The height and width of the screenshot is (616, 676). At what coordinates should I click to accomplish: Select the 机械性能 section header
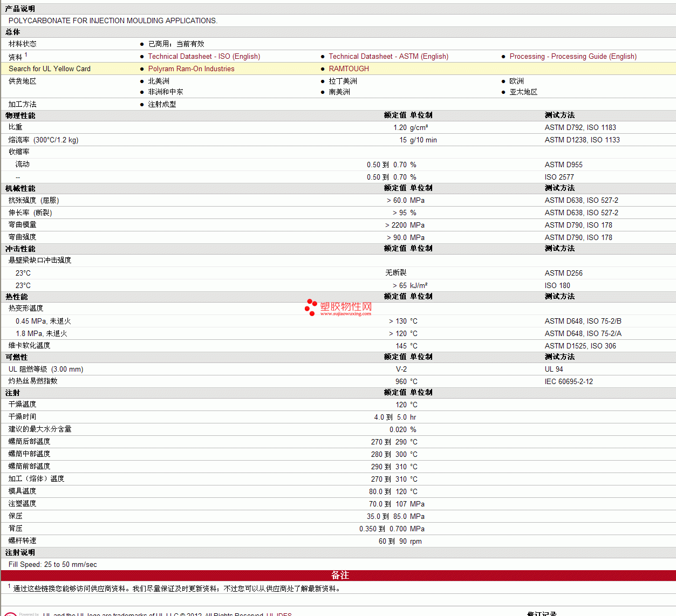(x=20, y=188)
